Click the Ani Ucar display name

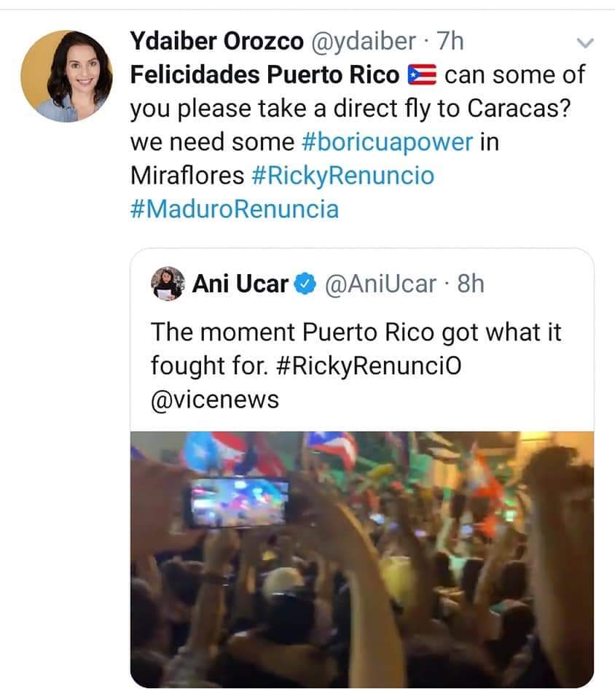pyautogui.click(x=240, y=284)
